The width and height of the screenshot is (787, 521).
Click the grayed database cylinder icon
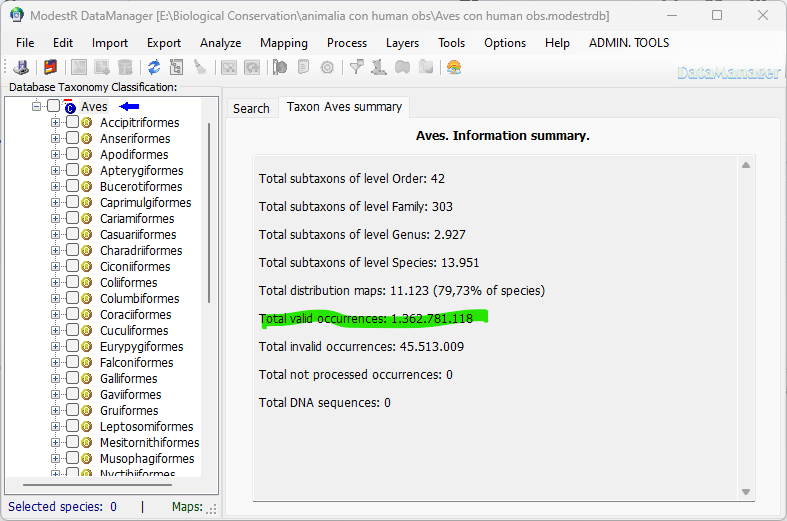point(125,67)
